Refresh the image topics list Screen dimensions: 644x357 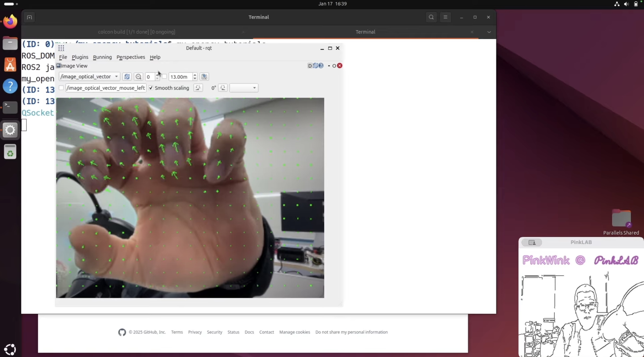point(127,77)
